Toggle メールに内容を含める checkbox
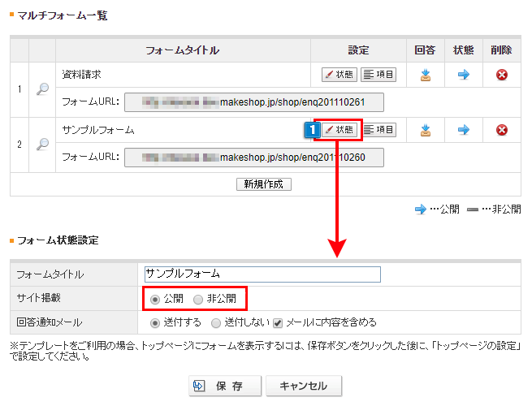Screen dimensions: 532x406 click(x=278, y=323)
